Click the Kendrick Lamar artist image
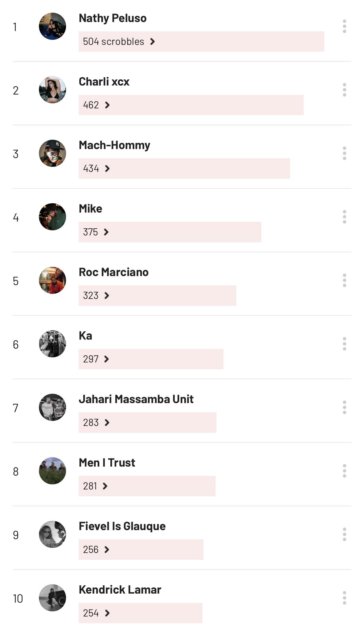 [x=52, y=598]
